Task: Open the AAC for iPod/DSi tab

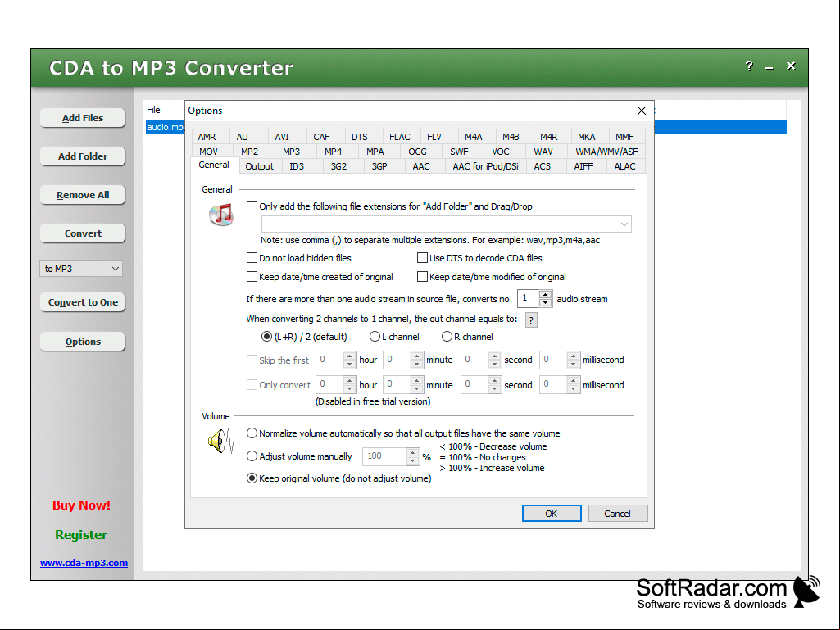Action: [x=485, y=166]
